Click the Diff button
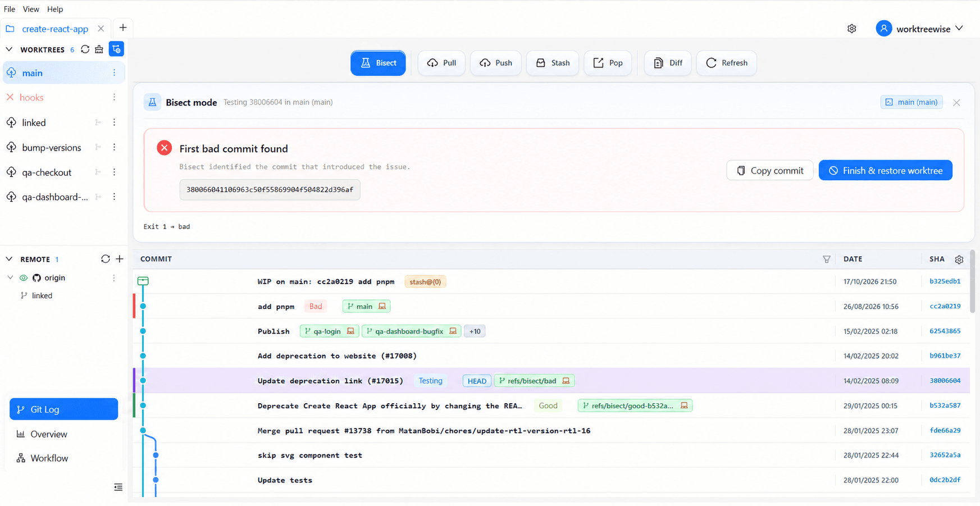 click(x=668, y=63)
